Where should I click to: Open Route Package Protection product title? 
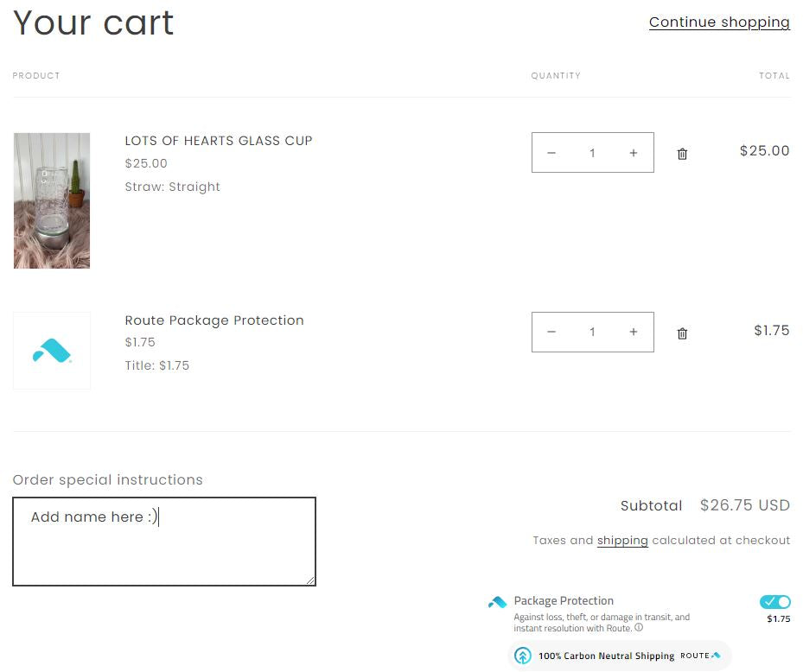[x=214, y=320]
